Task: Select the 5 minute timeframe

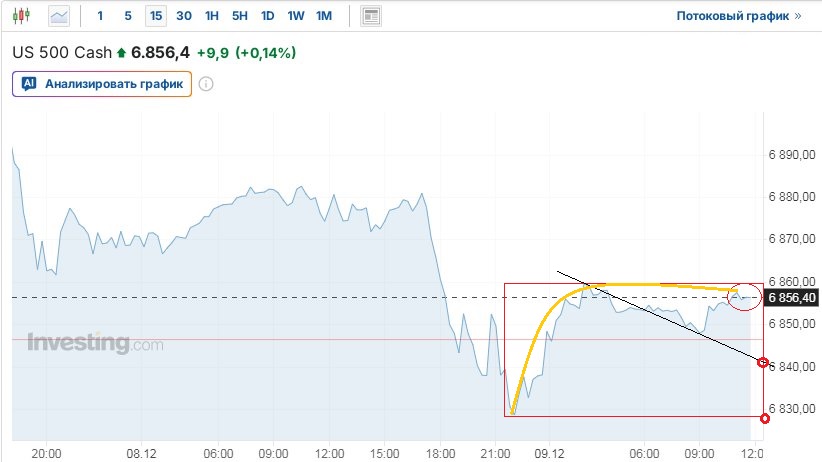Action: [x=127, y=16]
